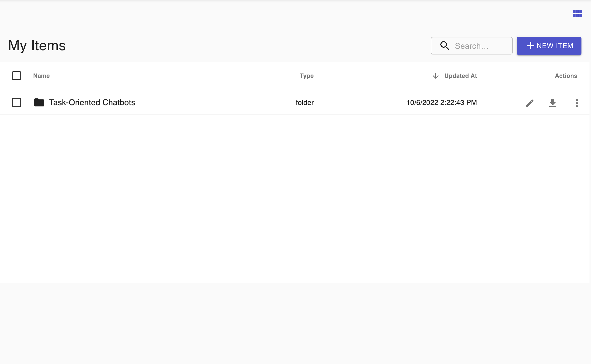Select the Name column header
The width and height of the screenshot is (591, 364).
point(41,76)
